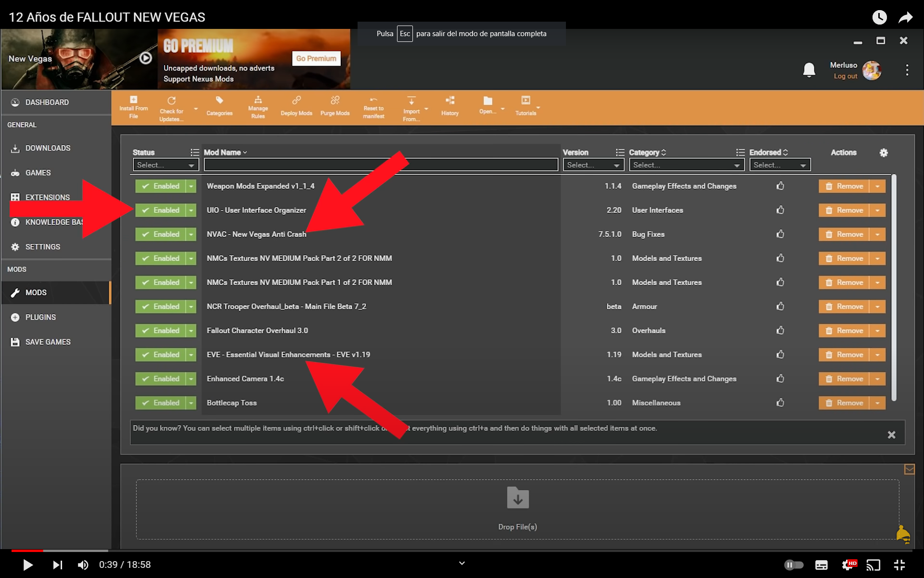The height and width of the screenshot is (578, 924).
Task: Toggle Enabled for NVAC mod
Action: (x=160, y=234)
